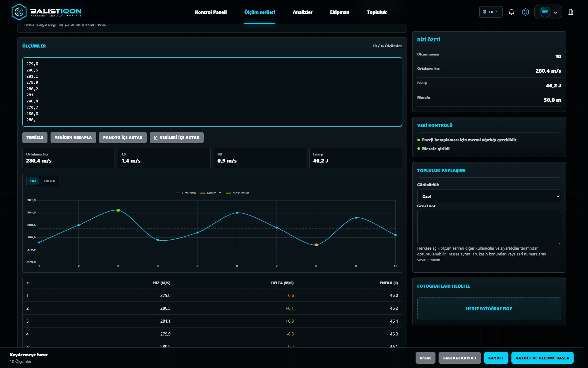Open the Görünürlük Özel dropdown

[489, 196]
